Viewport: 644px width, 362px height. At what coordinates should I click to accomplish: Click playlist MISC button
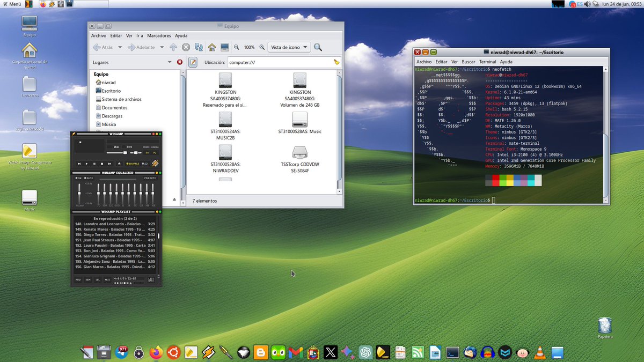point(107,280)
